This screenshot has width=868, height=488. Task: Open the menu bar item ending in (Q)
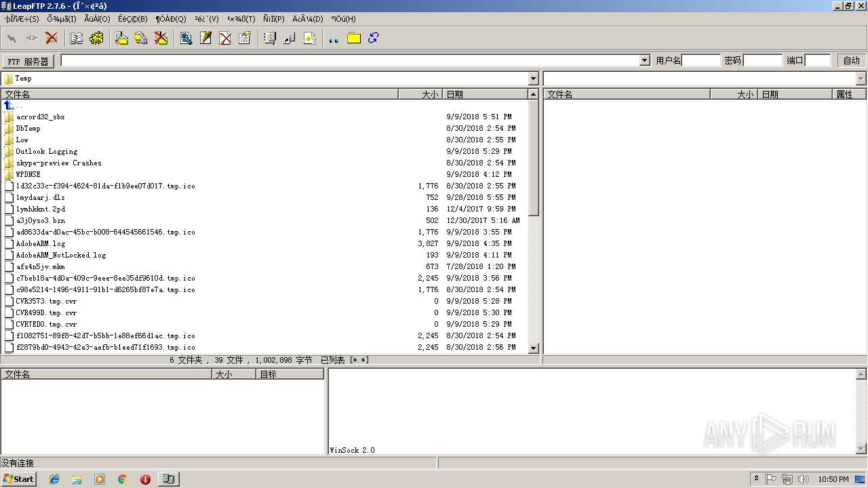pyautogui.click(x=170, y=19)
